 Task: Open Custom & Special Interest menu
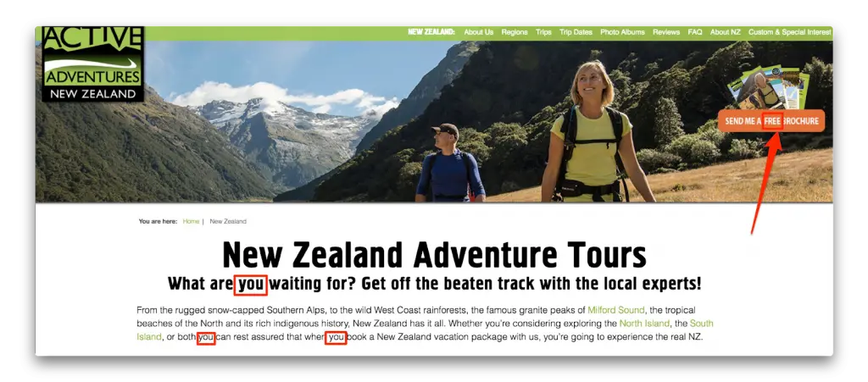click(789, 32)
